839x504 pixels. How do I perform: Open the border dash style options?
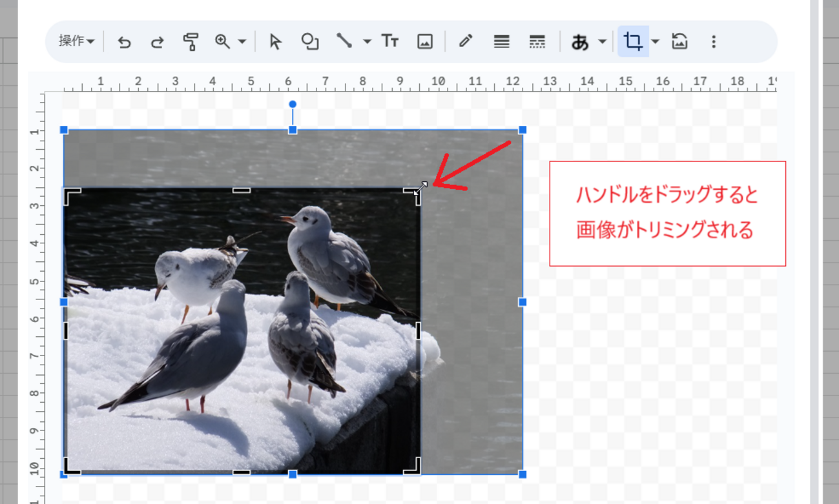click(x=536, y=41)
